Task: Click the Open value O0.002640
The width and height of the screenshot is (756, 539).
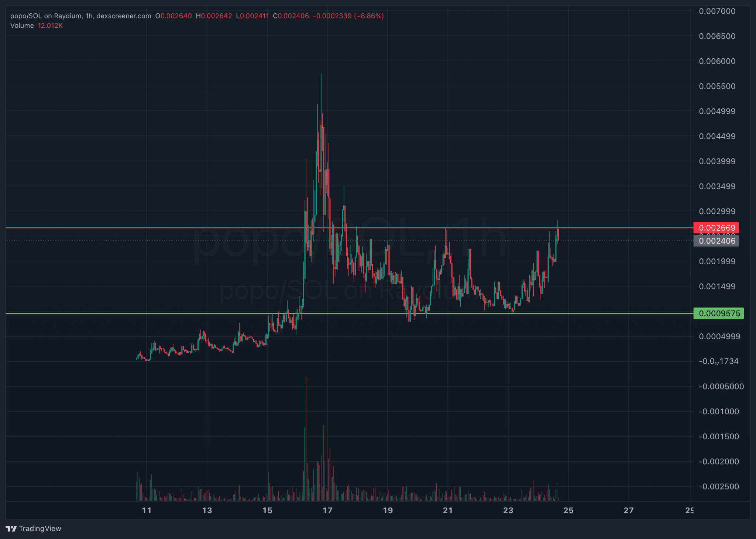Action: click(173, 16)
